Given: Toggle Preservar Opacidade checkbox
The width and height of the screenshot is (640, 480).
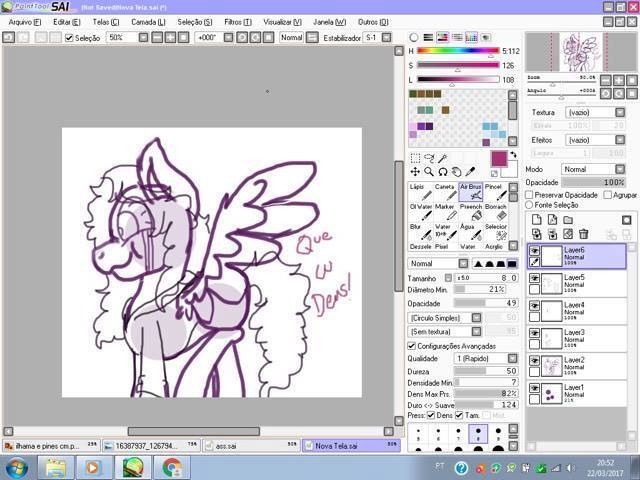Looking at the screenshot, I should [529, 195].
